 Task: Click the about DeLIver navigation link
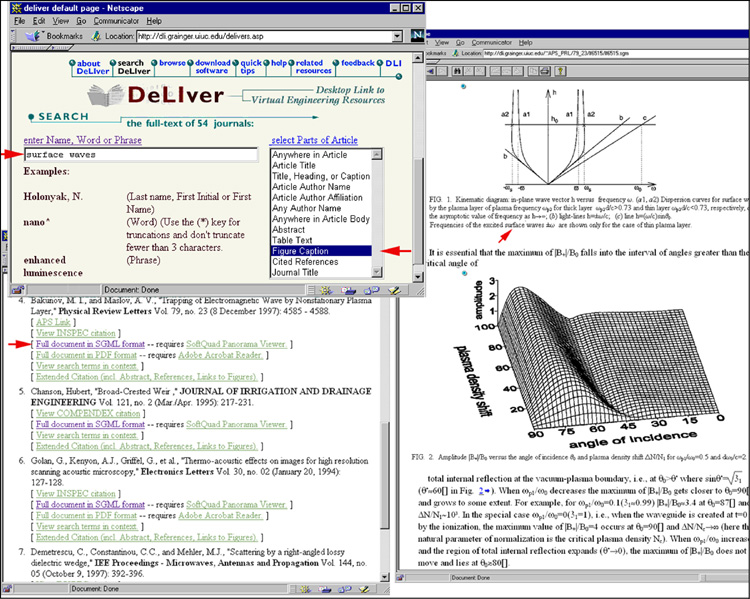click(x=92, y=67)
